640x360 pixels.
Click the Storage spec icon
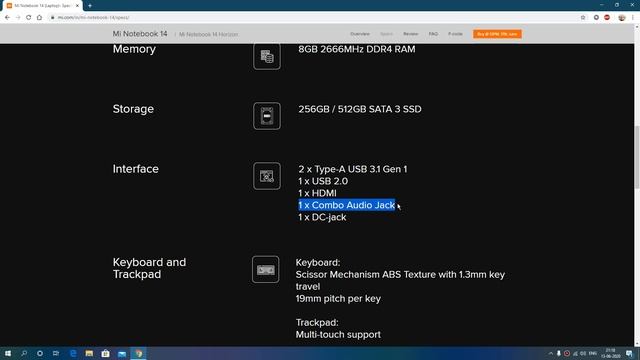click(x=267, y=116)
